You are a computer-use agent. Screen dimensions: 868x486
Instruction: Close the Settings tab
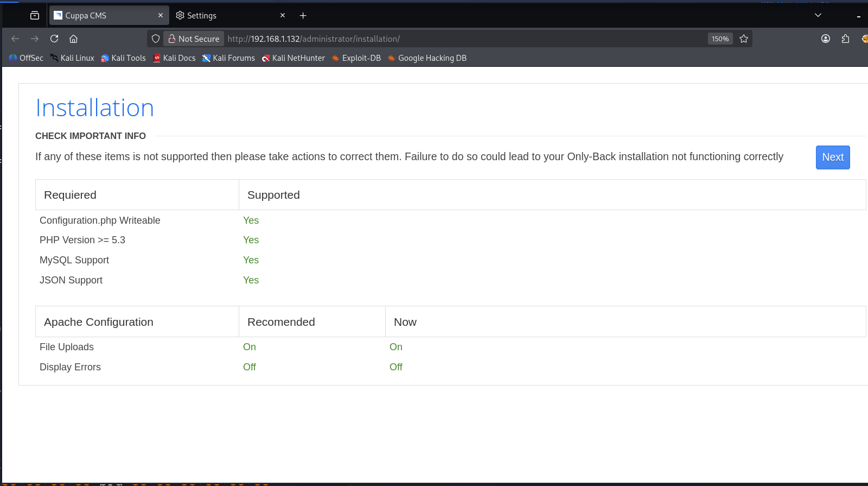click(x=283, y=16)
